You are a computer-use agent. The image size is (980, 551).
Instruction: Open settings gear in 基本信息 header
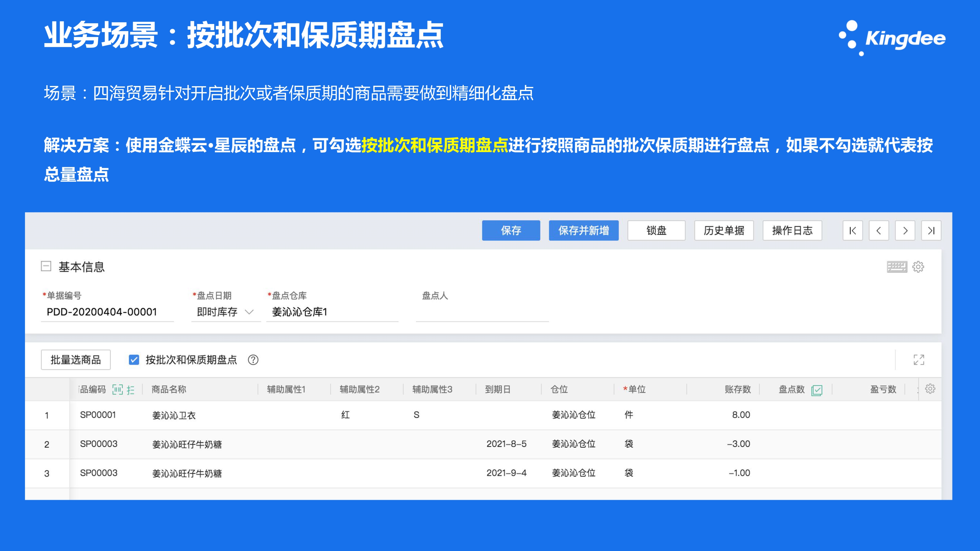click(918, 267)
